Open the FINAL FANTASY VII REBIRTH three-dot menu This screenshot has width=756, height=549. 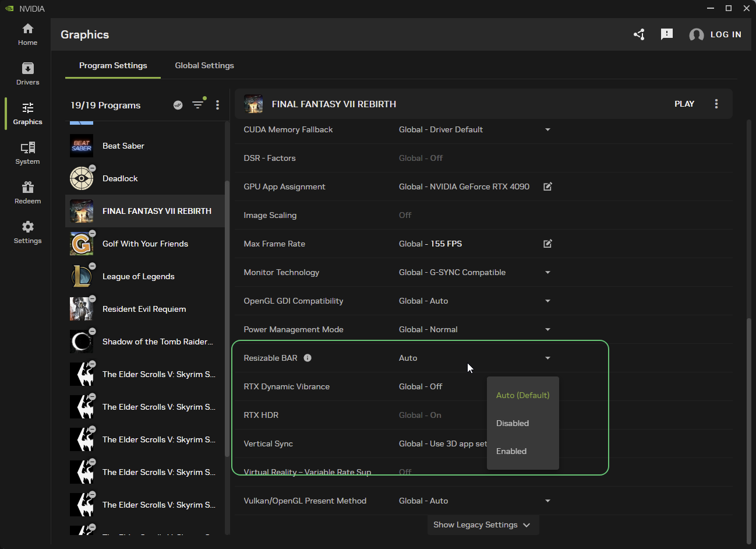point(716,104)
